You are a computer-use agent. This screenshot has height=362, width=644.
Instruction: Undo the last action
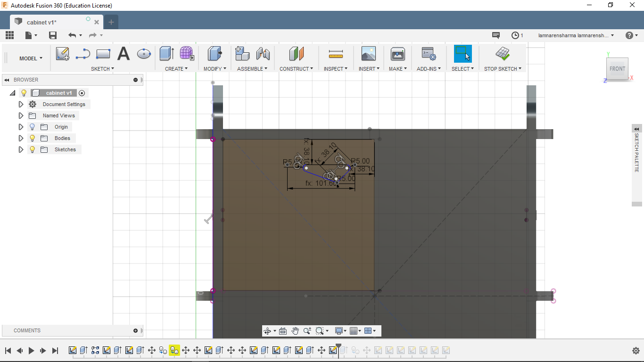[72, 35]
